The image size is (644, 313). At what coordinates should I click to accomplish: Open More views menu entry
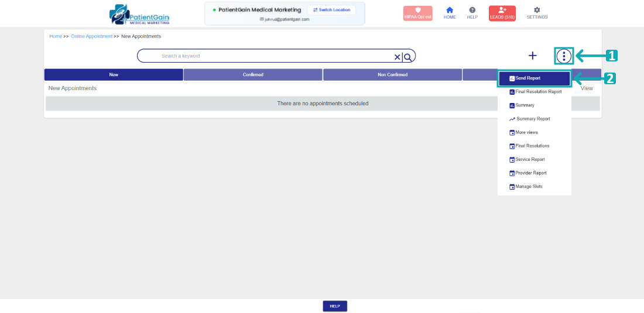535,132
